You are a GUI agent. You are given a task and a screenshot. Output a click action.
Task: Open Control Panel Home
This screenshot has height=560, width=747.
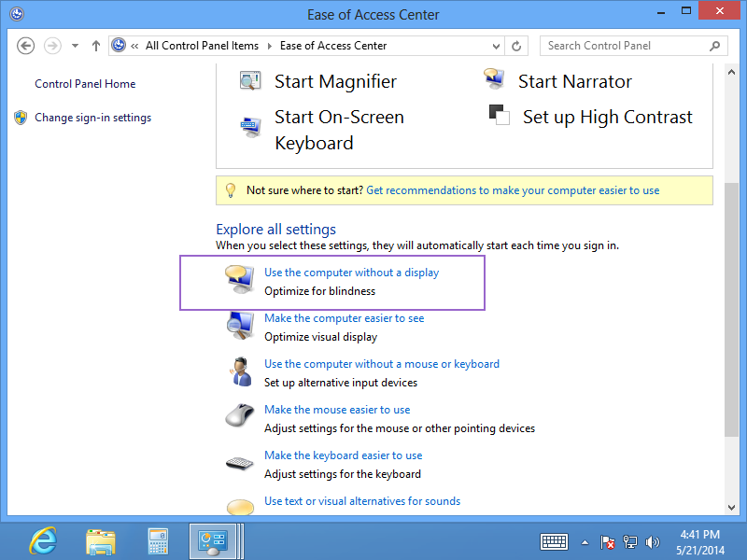[85, 84]
